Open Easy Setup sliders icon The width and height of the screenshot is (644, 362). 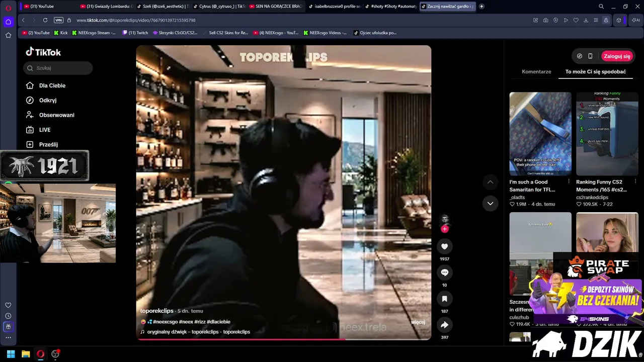click(x=596, y=20)
